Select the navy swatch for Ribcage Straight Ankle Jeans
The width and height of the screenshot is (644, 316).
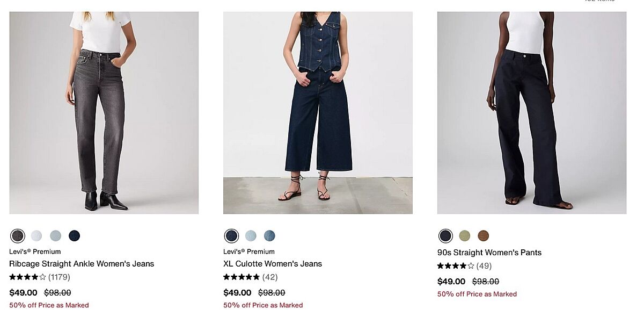point(75,236)
